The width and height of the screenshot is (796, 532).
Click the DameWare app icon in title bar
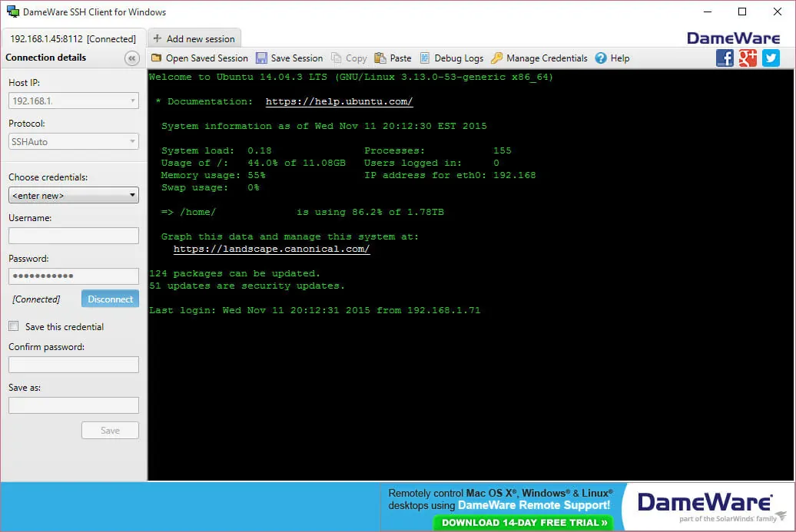(x=13, y=12)
